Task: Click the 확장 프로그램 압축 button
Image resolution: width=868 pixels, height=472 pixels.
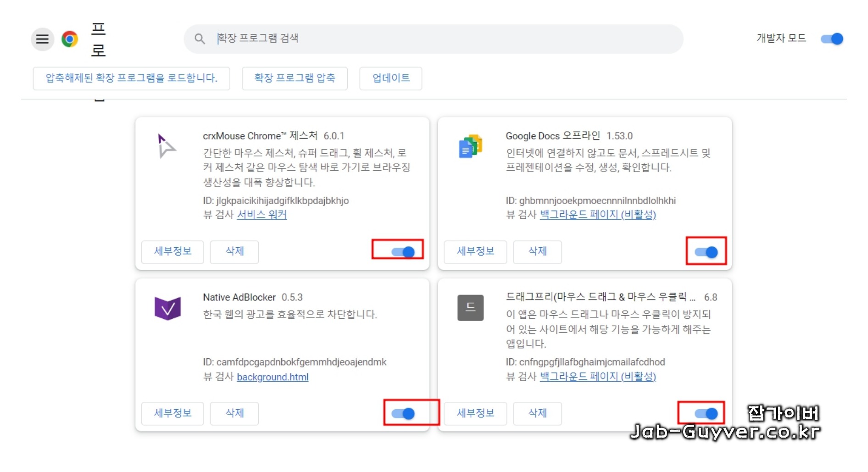Action: pos(295,78)
